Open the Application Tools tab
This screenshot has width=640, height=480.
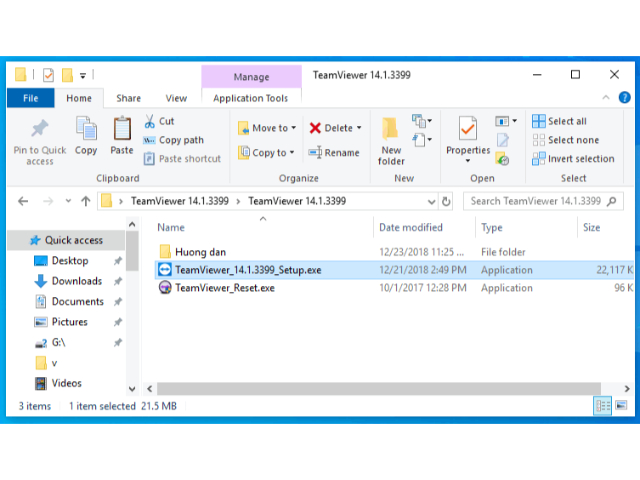tap(251, 98)
